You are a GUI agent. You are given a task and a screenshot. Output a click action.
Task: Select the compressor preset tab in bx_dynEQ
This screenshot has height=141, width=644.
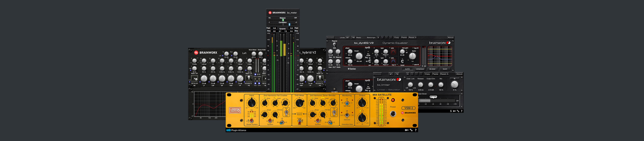click(x=420, y=69)
